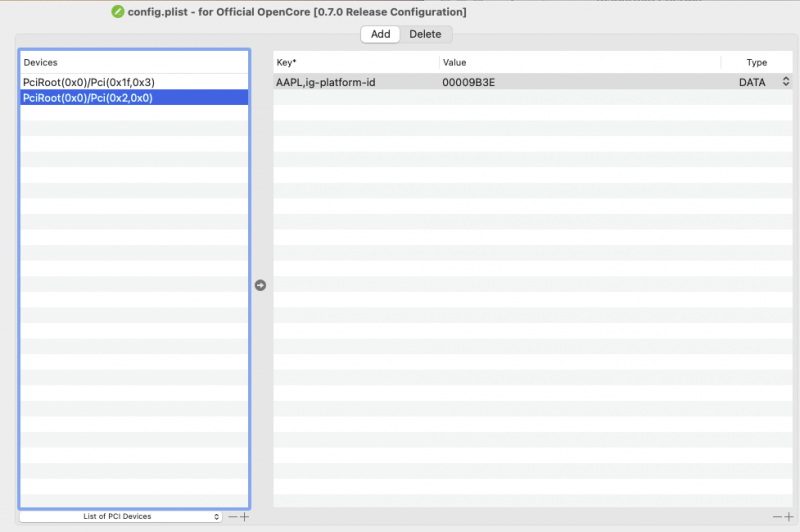Switch to the Delete tab
Image resolution: width=800 pixels, height=532 pixels.
425,34
